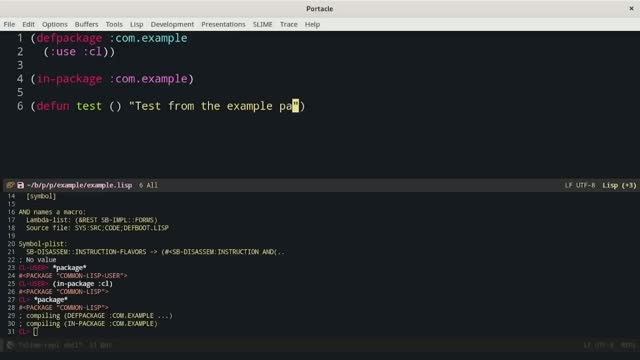Click the defpackage keyword on line 1
This screenshot has width=640, height=360.
click(x=69, y=38)
